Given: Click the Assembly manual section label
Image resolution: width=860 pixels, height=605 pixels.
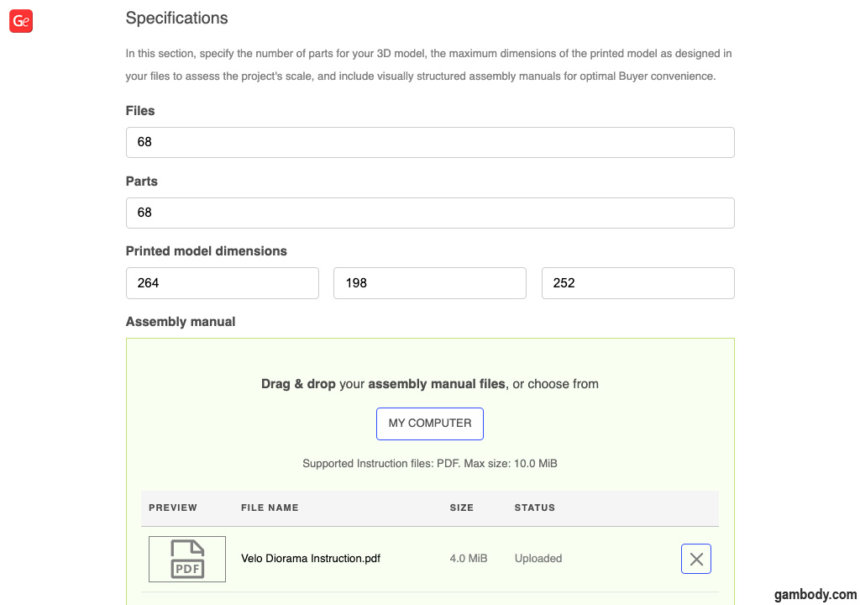Looking at the screenshot, I should pyautogui.click(x=180, y=321).
